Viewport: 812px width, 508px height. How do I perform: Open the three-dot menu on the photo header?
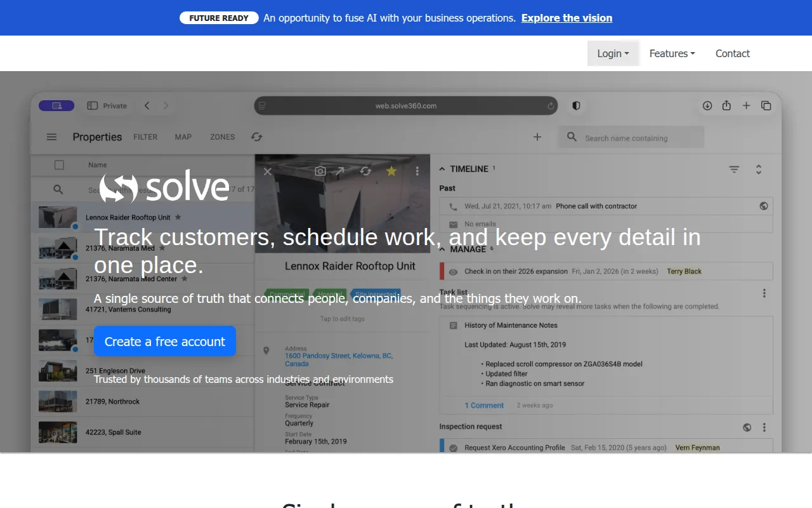point(417,171)
